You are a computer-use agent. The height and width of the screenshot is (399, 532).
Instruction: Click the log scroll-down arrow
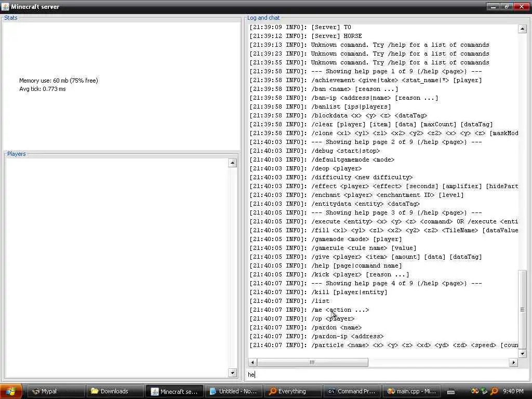[x=522, y=353]
